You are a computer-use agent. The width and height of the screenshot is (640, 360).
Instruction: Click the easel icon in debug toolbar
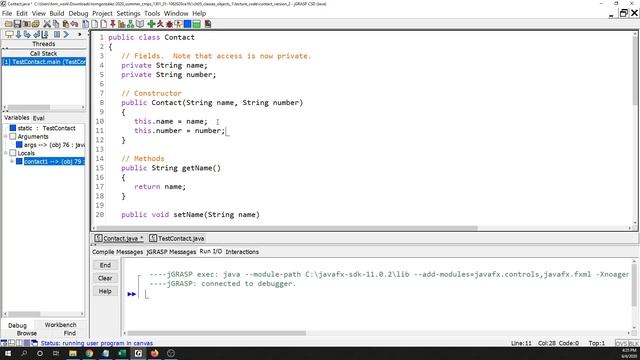[9, 35]
